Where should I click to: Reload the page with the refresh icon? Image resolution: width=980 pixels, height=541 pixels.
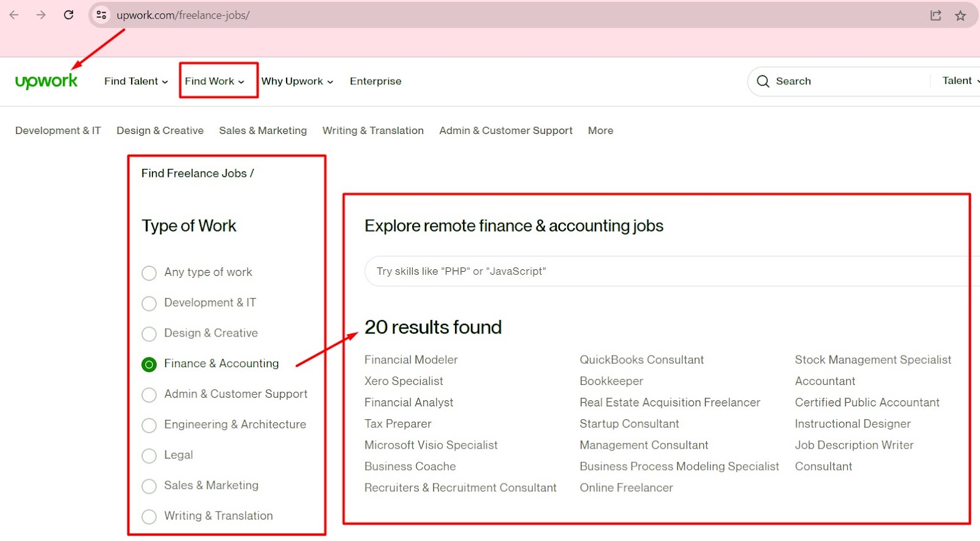(x=69, y=15)
